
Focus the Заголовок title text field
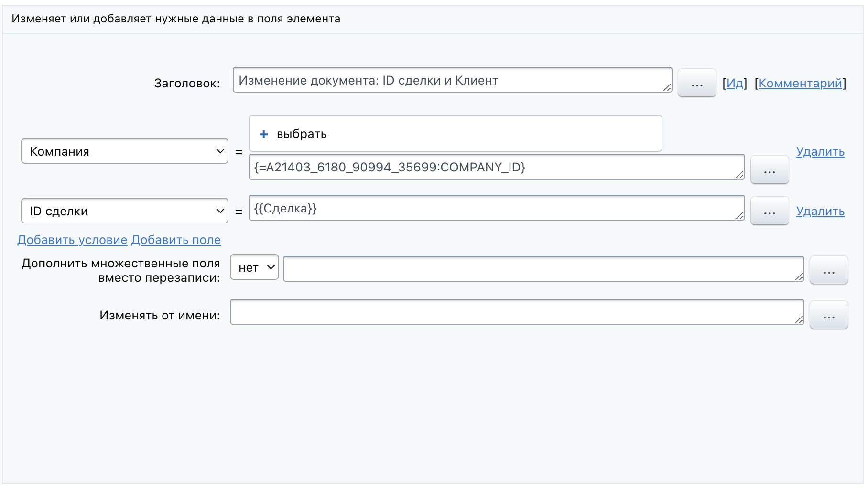[x=449, y=80]
